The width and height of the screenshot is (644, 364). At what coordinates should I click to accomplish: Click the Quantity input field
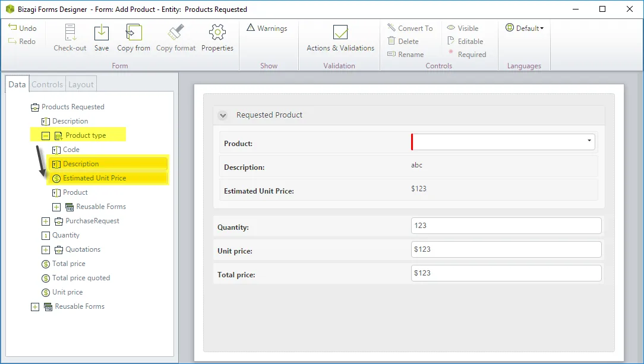pyautogui.click(x=506, y=226)
